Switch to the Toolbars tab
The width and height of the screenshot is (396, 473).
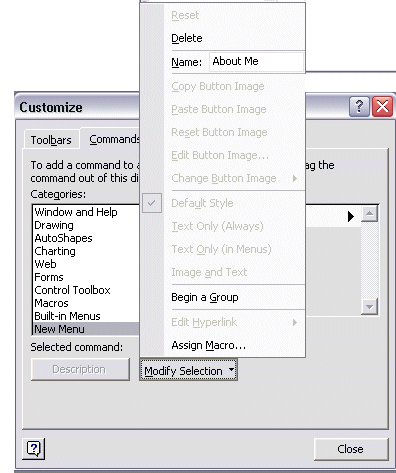click(51, 140)
